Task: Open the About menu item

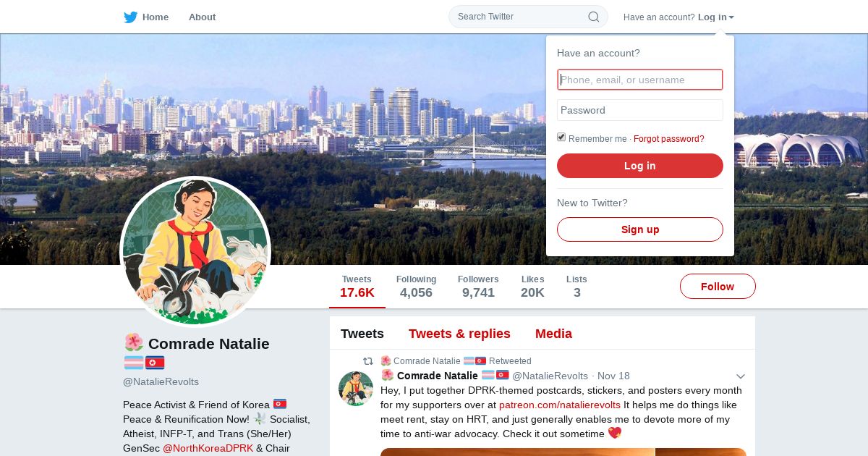Action: (202, 17)
